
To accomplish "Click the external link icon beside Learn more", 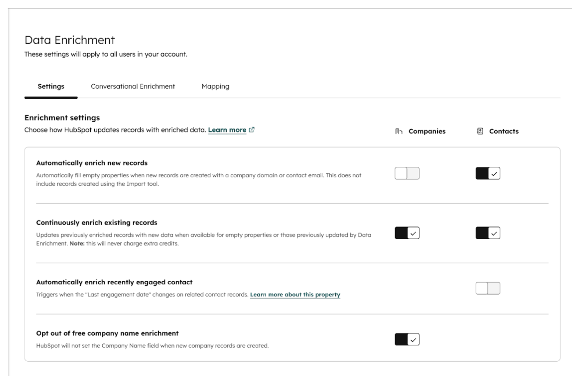I will click(252, 130).
